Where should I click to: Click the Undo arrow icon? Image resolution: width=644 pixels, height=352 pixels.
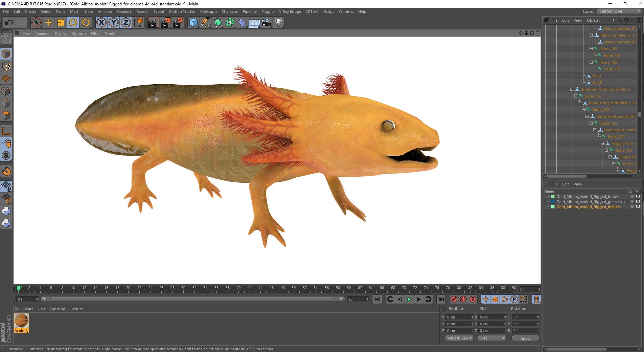click(9, 23)
